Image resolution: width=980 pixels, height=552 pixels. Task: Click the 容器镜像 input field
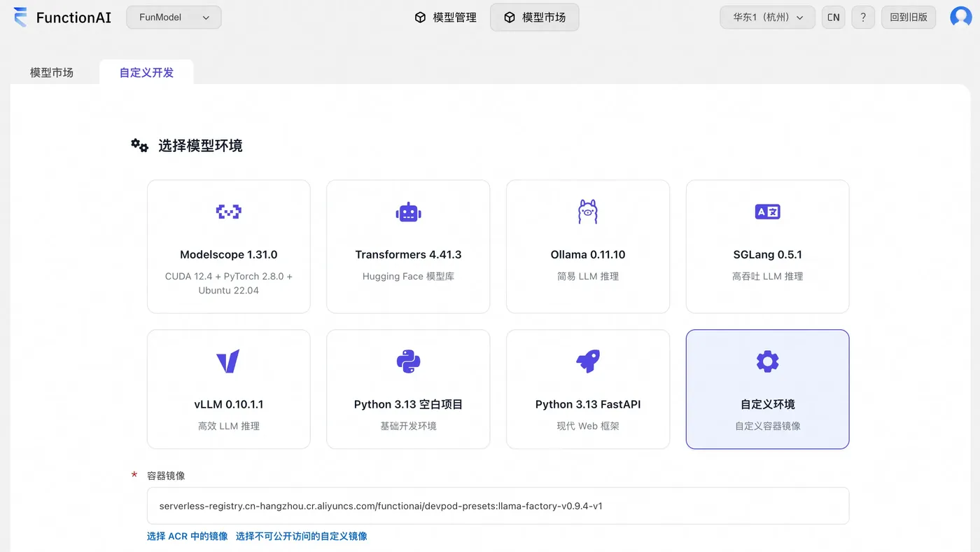click(x=498, y=506)
